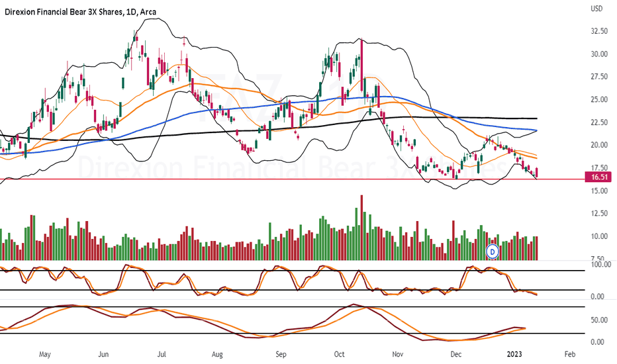Image resolution: width=617 pixels, height=364 pixels.
Task: Click the Jul label on time axis
Action: 162,354
